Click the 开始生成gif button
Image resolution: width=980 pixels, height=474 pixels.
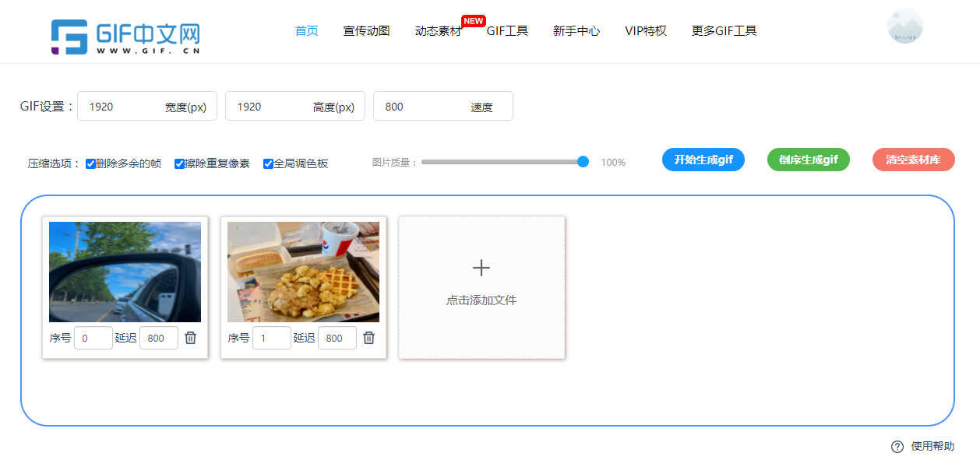point(703,160)
